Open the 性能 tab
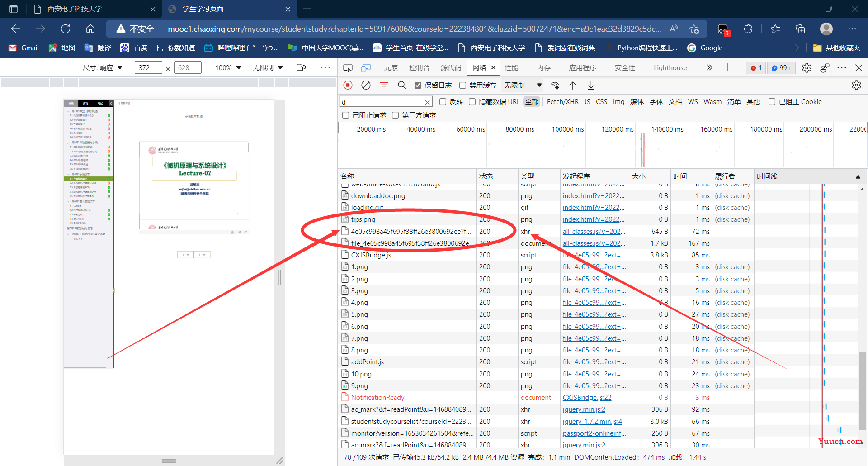868x466 pixels. coord(512,68)
